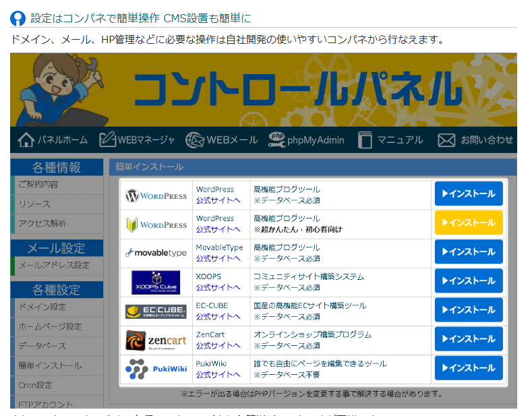Image resolution: width=532 pixels, height=416 pixels.
Task: Select Cron設定 in the sidebar
Action: pos(57,386)
